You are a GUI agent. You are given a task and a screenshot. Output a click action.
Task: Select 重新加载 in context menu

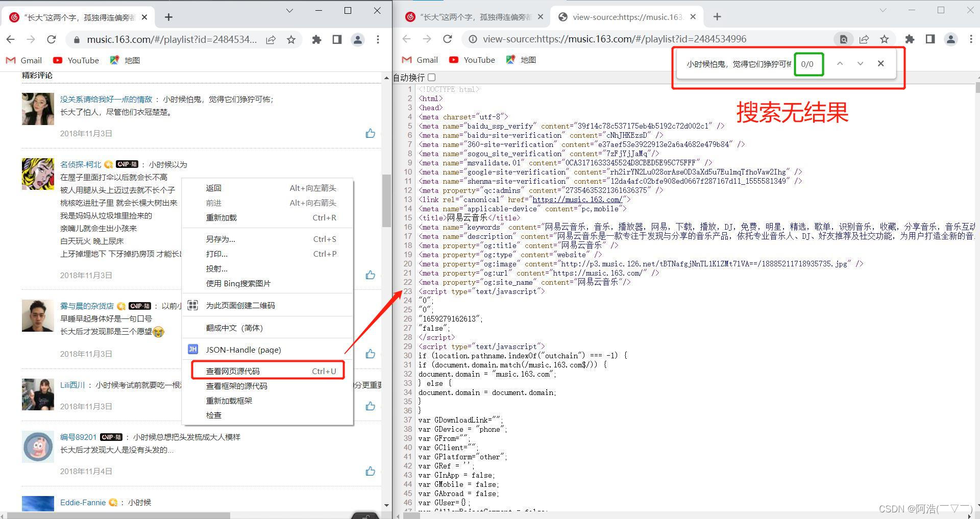267,217
